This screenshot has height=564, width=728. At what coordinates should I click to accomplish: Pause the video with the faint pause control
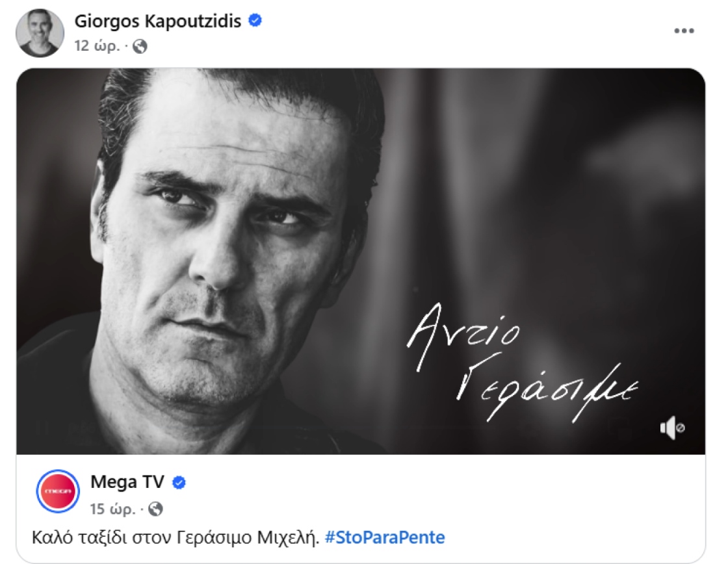pyautogui.click(x=43, y=428)
